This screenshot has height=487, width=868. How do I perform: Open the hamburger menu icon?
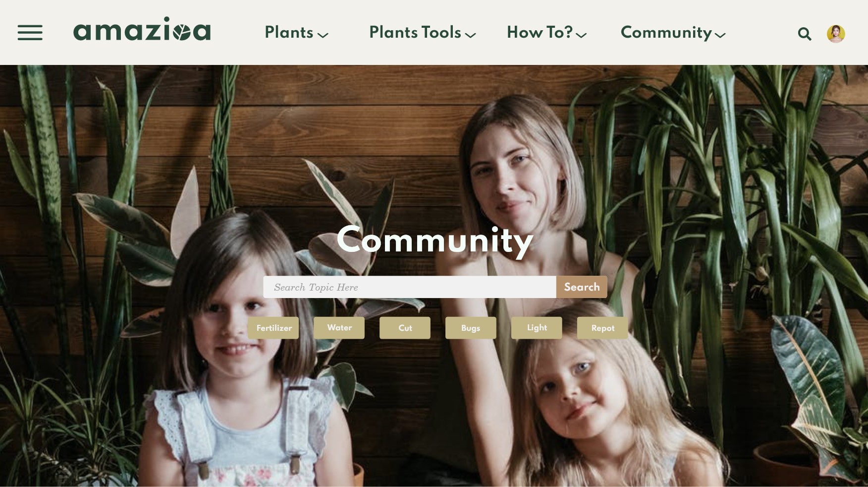30,33
